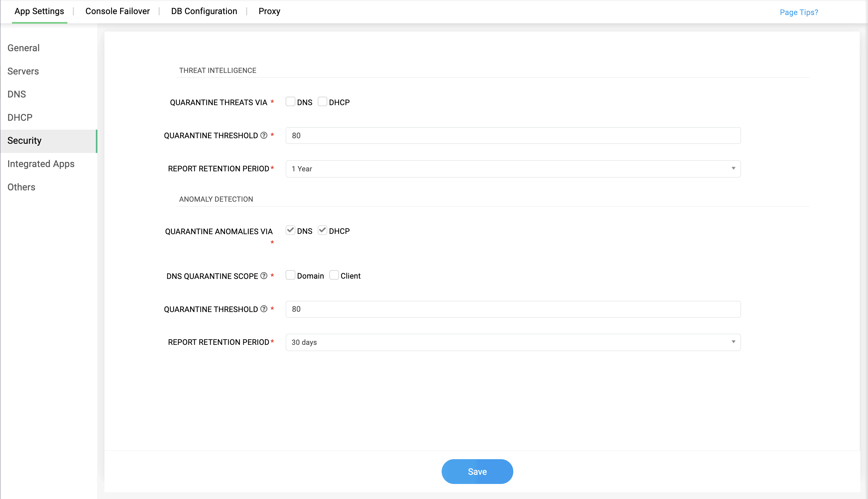868x499 pixels.
Task: Click help icon next to DNS Quarantine Scope
Action: coord(264,276)
